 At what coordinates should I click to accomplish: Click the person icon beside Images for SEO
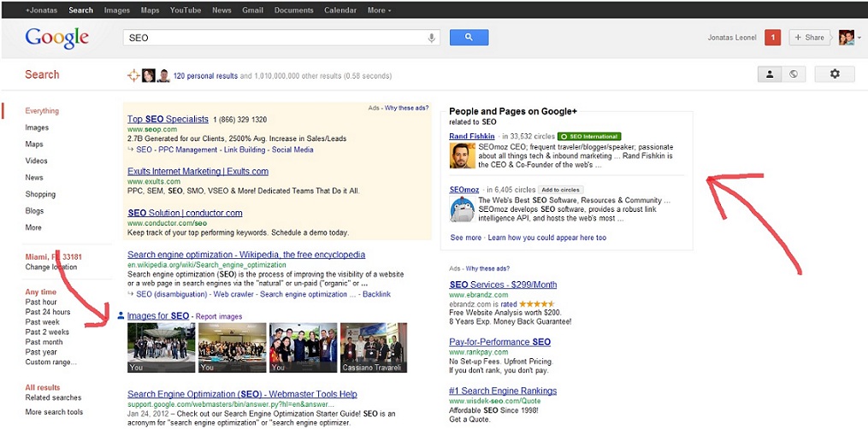(121, 315)
